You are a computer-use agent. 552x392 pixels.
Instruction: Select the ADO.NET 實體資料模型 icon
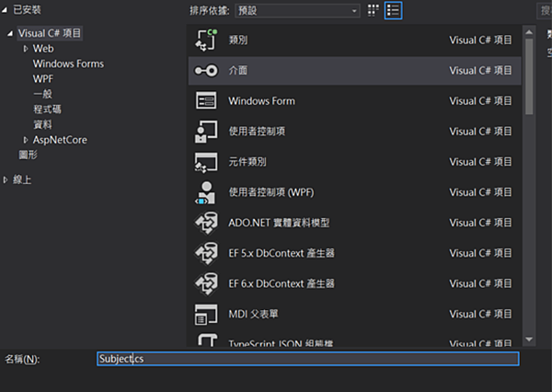pos(207,223)
